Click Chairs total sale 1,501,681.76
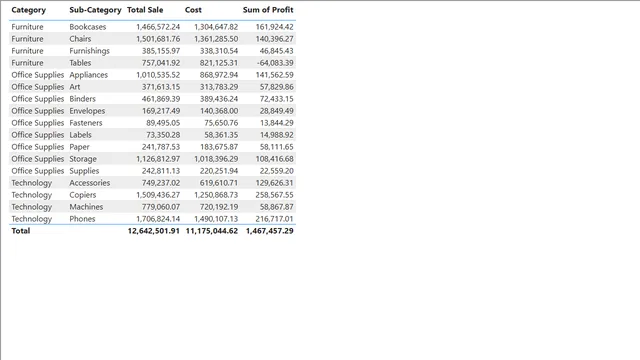 (158, 39)
